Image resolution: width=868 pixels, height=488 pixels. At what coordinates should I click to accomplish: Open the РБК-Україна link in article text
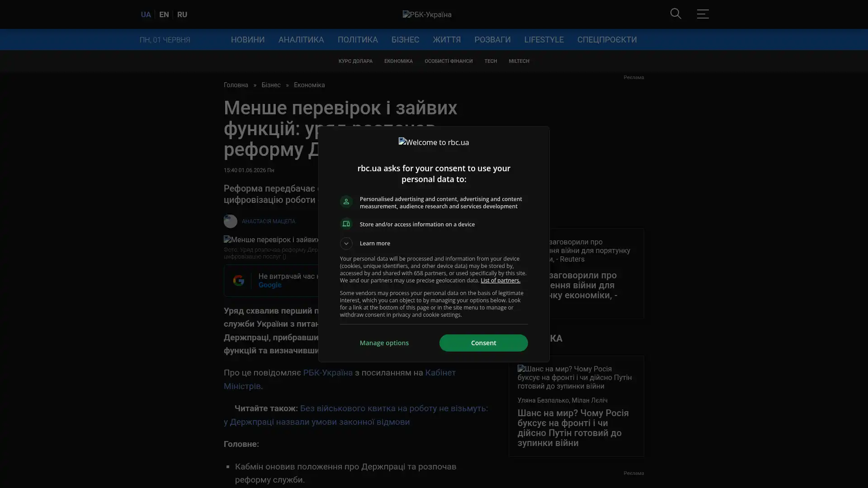(328, 373)
